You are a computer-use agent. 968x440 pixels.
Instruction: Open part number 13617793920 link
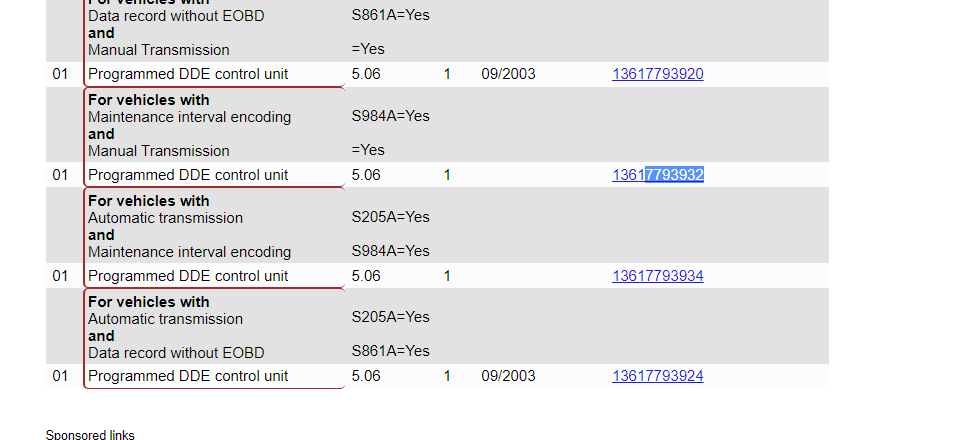point(657,74)
